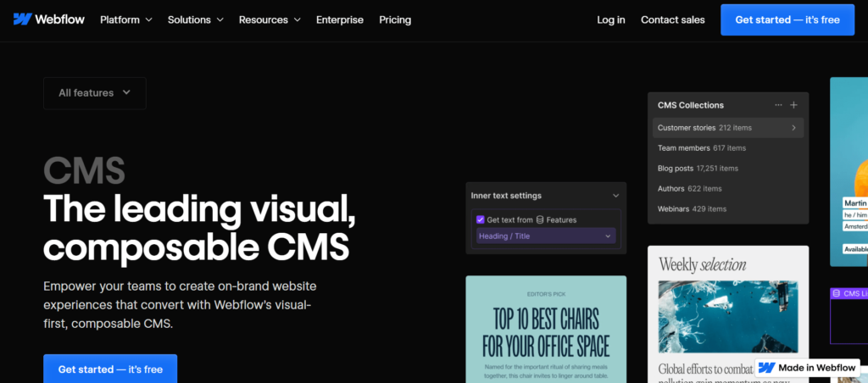The width and height of the screenshot is (868, 383).
Task: Click the Webflow icon in Made in Webflow badge
Action: [x=766, y=368]
